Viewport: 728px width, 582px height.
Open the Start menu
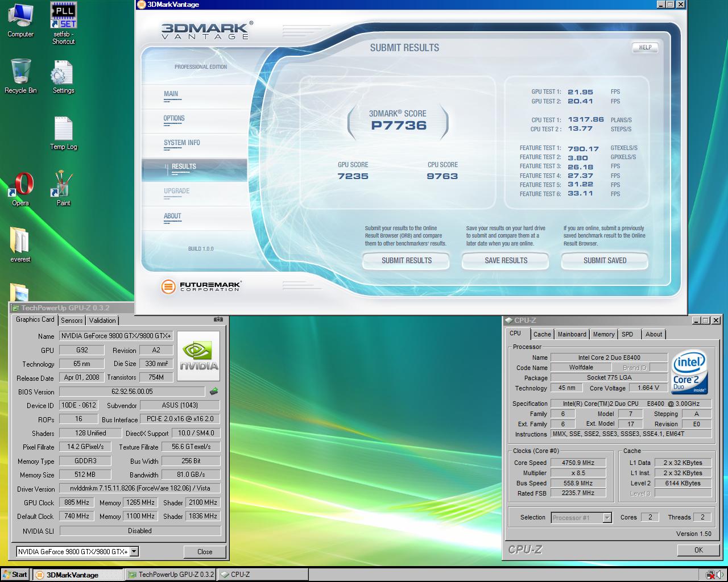[x=15, y=575]
